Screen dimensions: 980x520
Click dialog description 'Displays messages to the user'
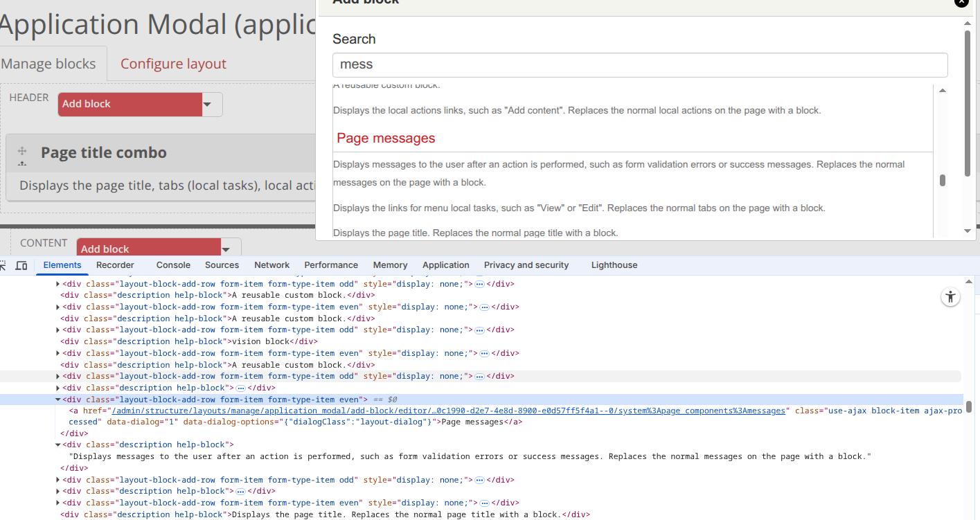[618, 173]
